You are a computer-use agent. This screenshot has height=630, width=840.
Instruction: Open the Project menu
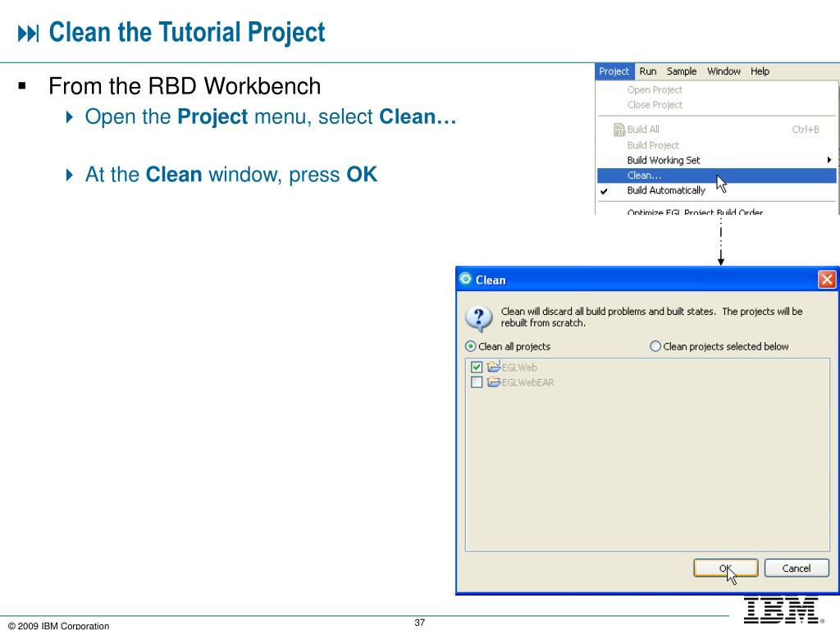(614, 71)
